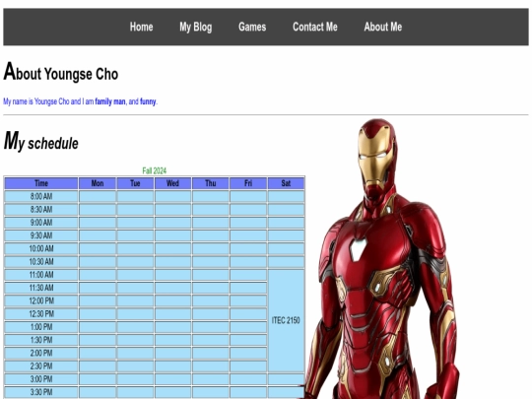Screen dimensions: 532x399
Task: Go to My Blog page
Action: pyautogui.click(x=195, y=27)
